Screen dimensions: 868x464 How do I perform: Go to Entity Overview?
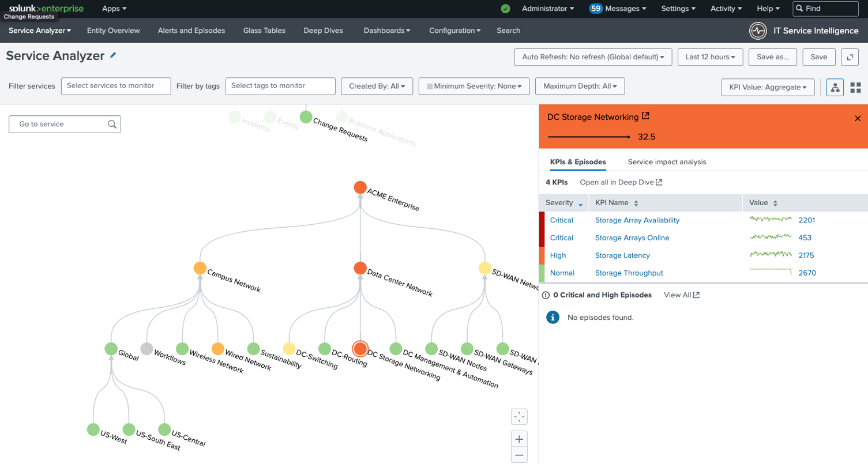[114, 31]
